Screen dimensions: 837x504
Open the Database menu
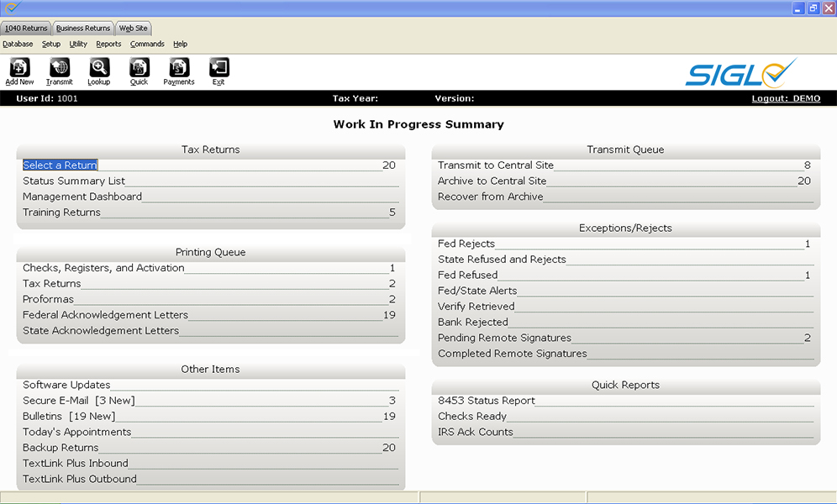click(18, 44)
